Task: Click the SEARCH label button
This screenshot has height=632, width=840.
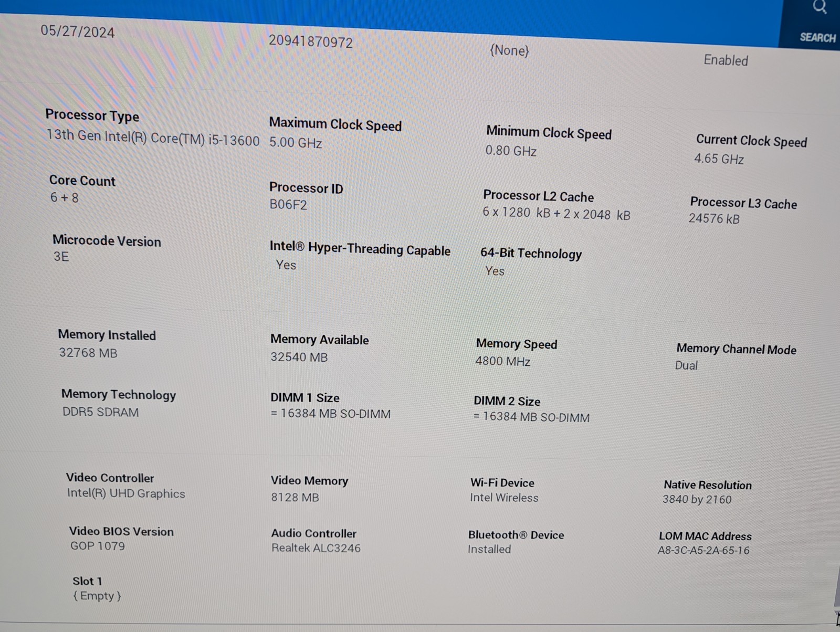Action: pos(817,38)
